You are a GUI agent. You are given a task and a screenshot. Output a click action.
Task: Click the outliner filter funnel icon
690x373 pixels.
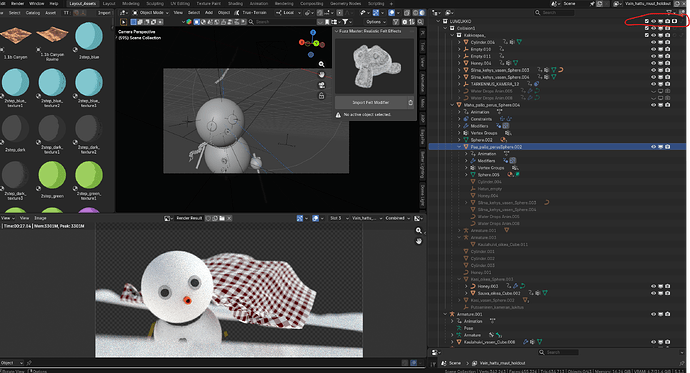(x=669, y=13)
